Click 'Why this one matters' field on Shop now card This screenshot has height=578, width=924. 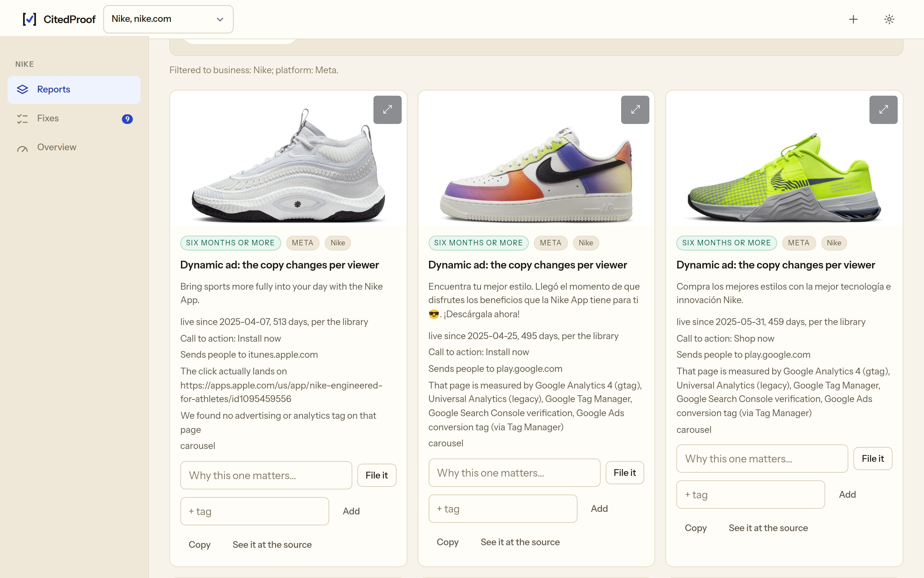pyautogui.click(x=762, y=458)
